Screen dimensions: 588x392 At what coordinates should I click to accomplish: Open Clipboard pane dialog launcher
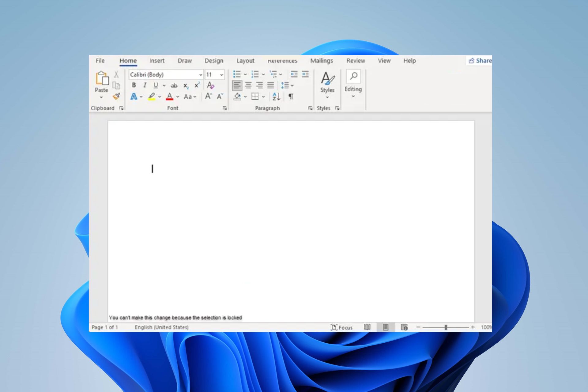[121, 108]
